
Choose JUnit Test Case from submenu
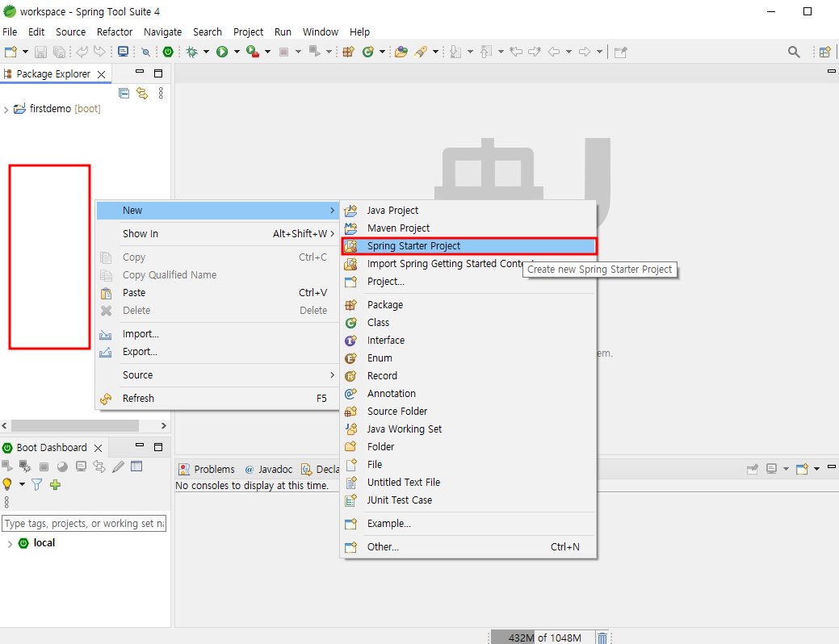coord(468,500)
